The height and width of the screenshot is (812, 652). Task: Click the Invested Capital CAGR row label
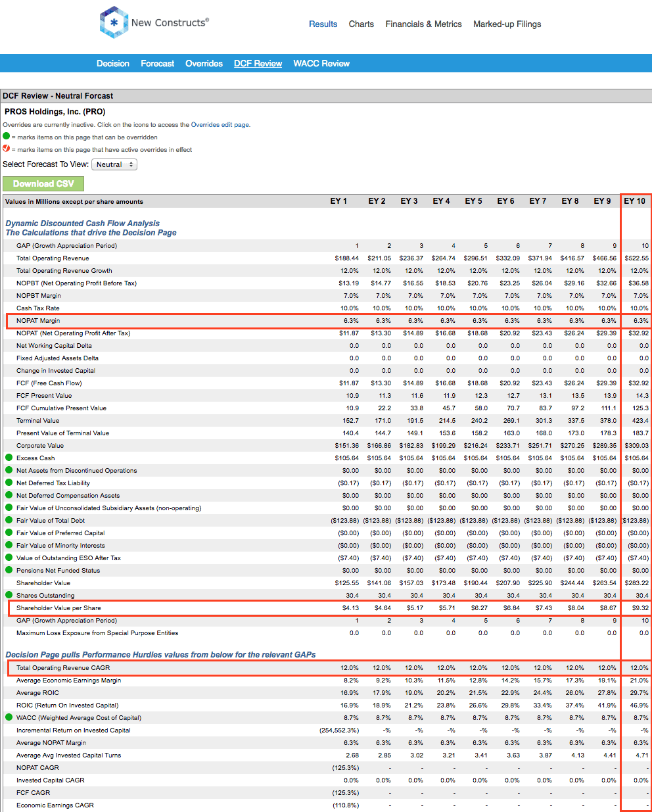(51, 780)
